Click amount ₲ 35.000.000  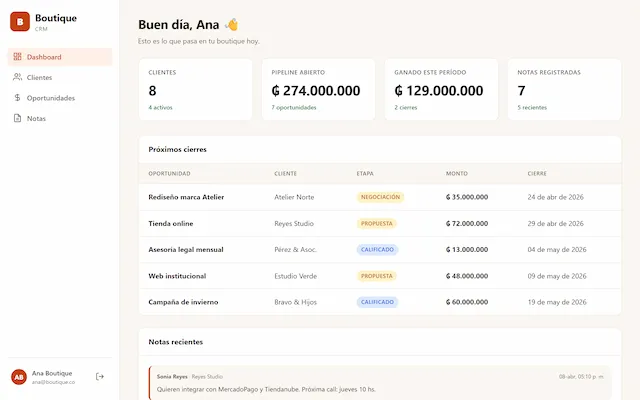click(x=467, y=197)
